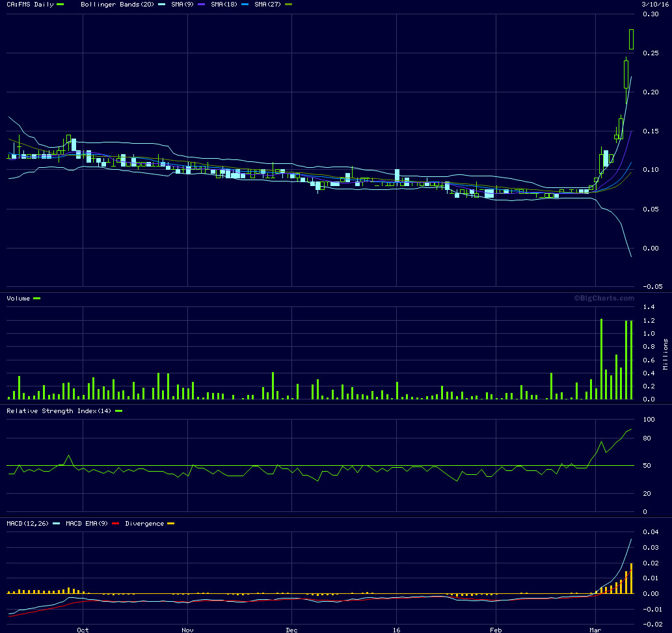
Task: Click the yellow Divergence legend swatch
Action: (x=171, y=524)
